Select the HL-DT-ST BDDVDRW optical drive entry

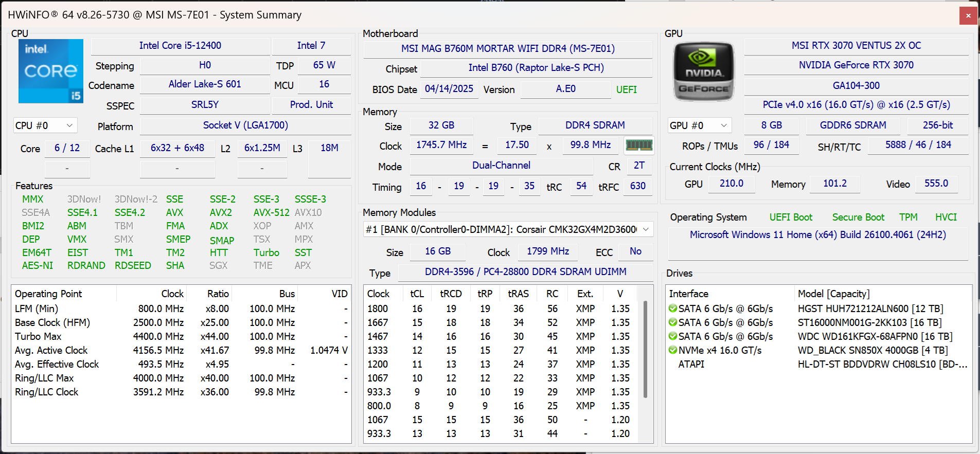pyautogui.click(x=882, y=364)
